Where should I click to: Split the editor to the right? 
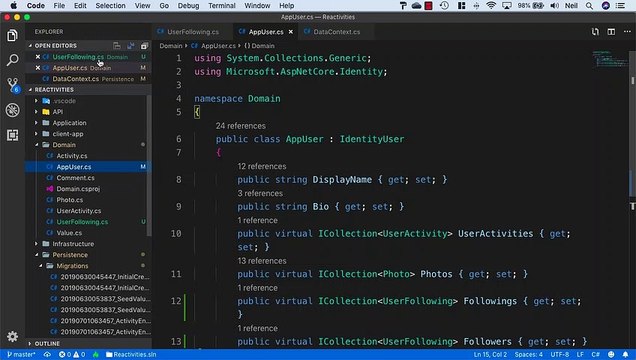tap(611, 32)
